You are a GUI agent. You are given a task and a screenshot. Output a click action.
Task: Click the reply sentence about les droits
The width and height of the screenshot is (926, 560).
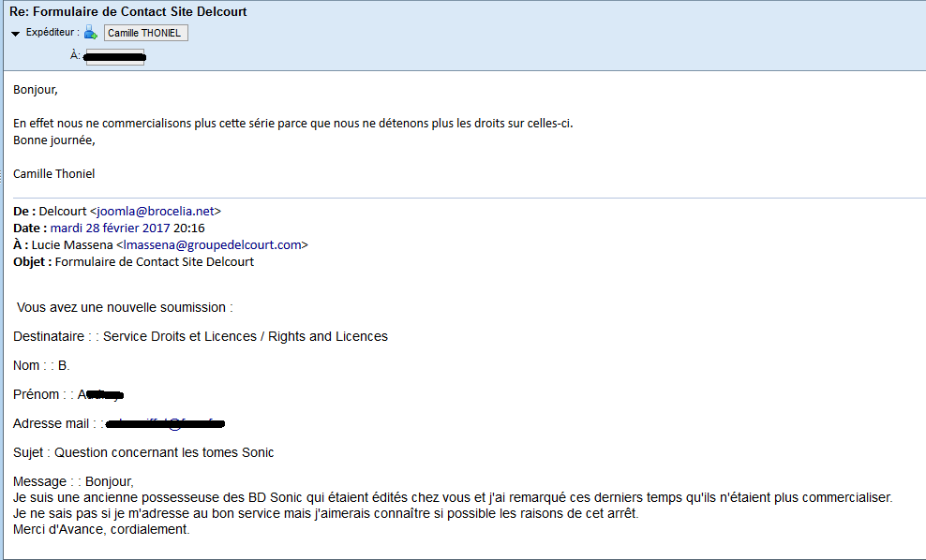point(293,124)
